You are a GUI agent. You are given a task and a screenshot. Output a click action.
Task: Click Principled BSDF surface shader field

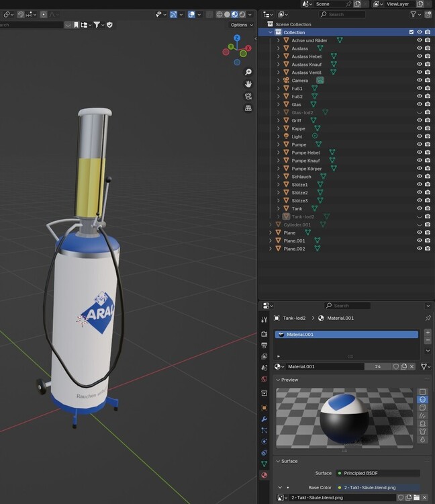tap(378, 473)
